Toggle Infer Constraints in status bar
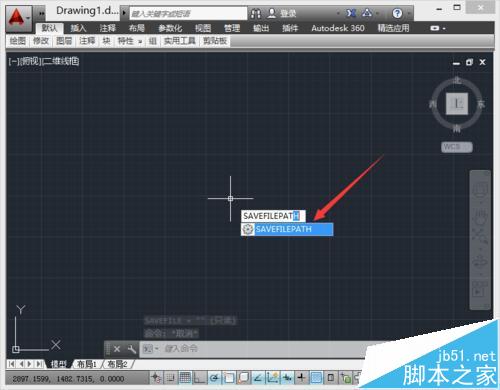This screenshot has height=390, width=500. coord(156,378)
